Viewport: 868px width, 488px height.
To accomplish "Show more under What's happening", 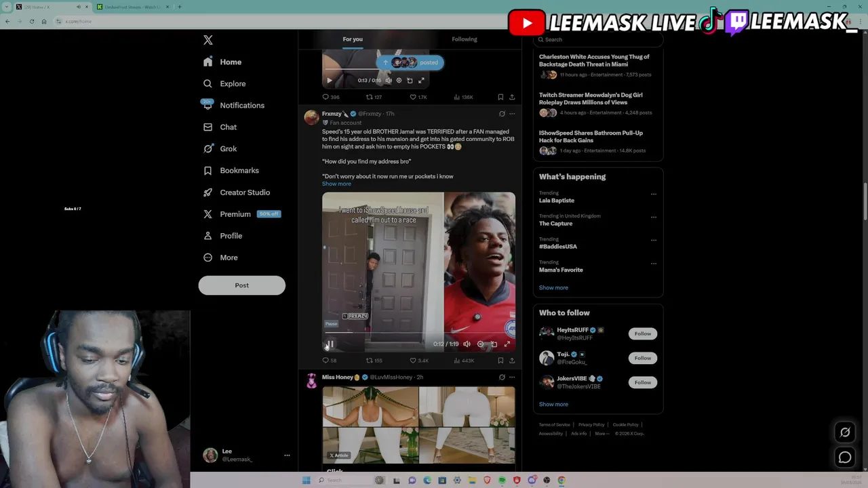I will (x=553, y=287).
